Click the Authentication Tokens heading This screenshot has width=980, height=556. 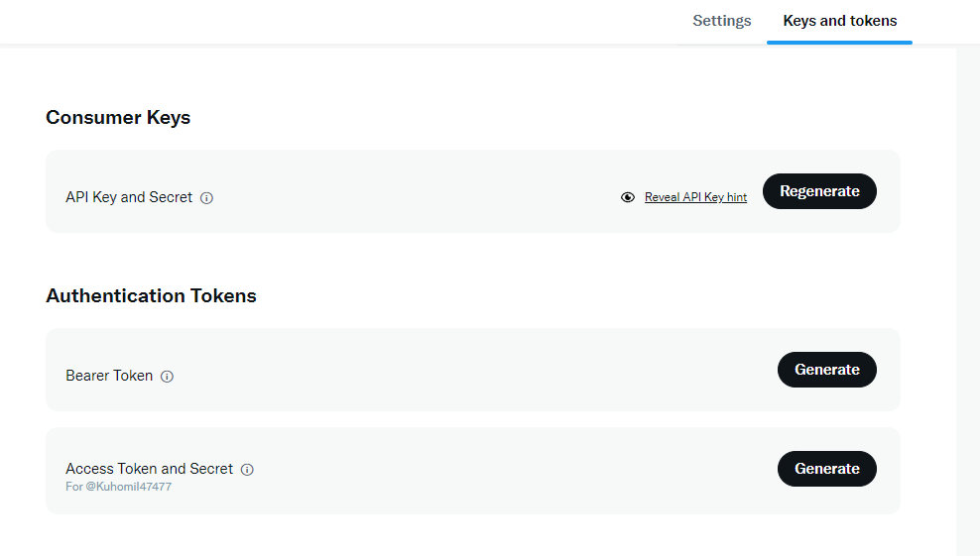pyautogui.click(x=151, y=296)
